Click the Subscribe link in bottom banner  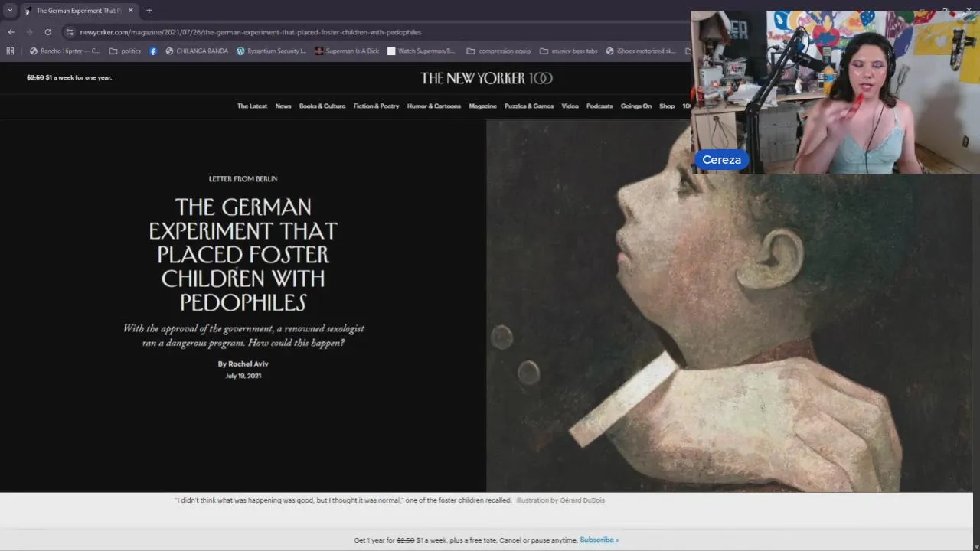click(599, 540)
